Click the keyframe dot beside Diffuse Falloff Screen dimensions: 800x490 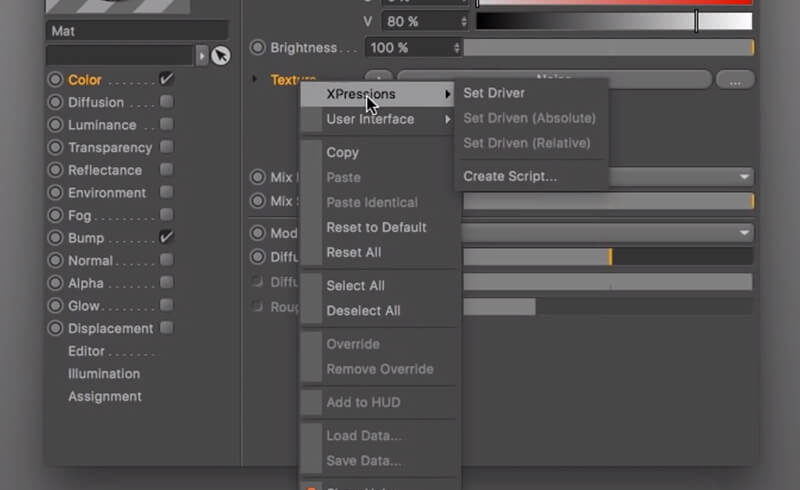[x=258, y=256]
